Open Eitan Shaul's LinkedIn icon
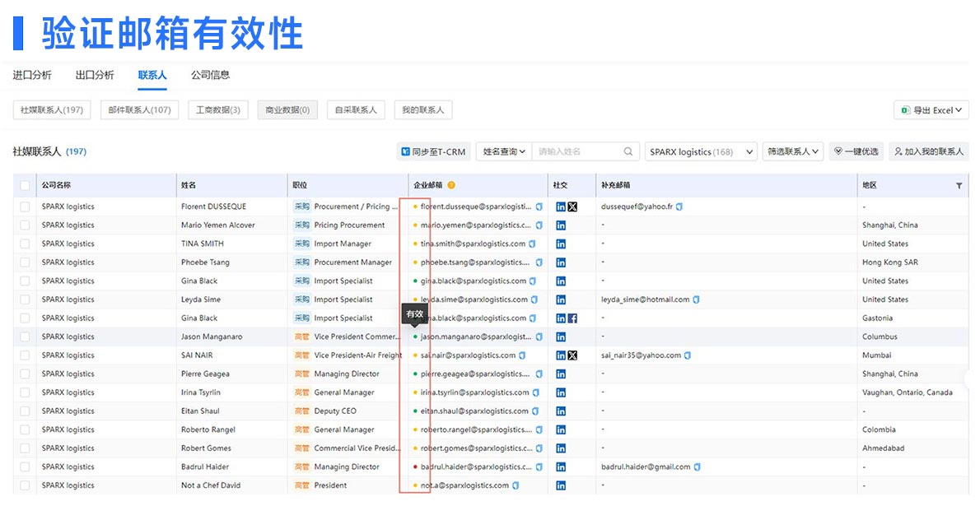The height and width of the screenshot is (506, 980). pyautogui.click(x=561, y=411)
